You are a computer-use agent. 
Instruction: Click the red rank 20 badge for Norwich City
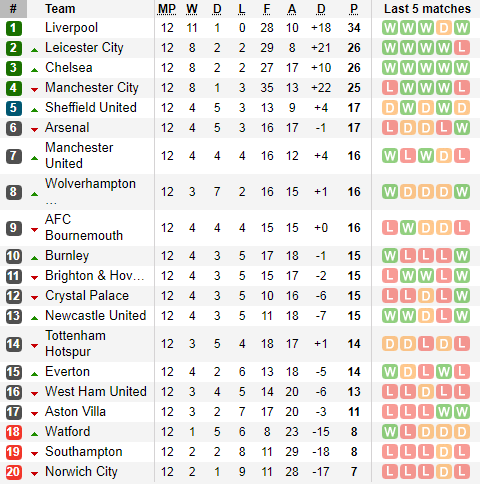point(14,472)
